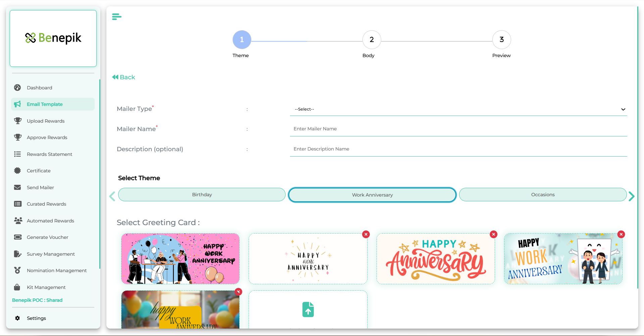Image resolution: width=644 pixels, height=336 pixels.
Task: Select the minimalist Happy Work Anniversary card
Action: coord(308,259)
